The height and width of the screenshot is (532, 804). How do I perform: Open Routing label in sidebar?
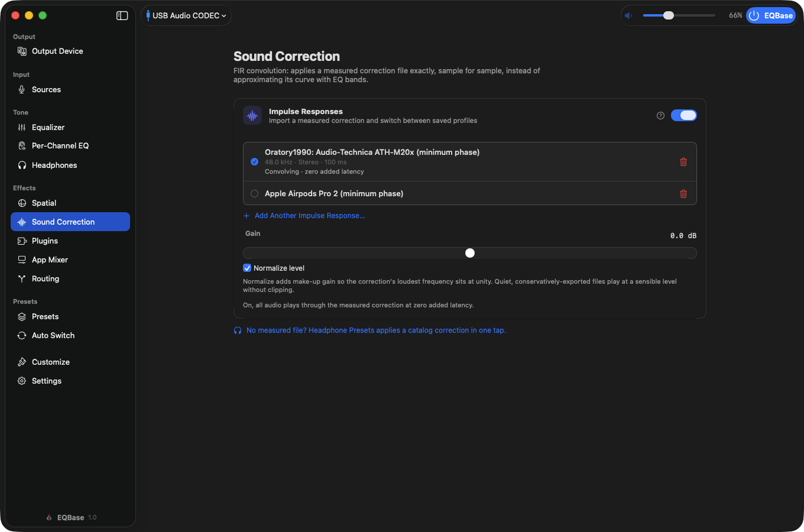point(46,279)
